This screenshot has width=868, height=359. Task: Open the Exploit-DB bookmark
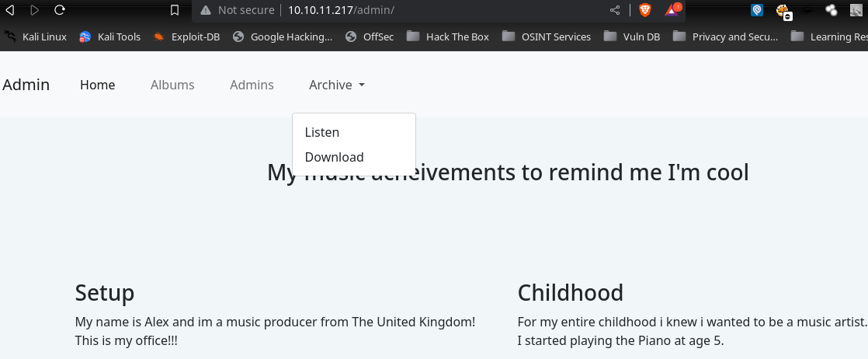[x=186, y=37]
